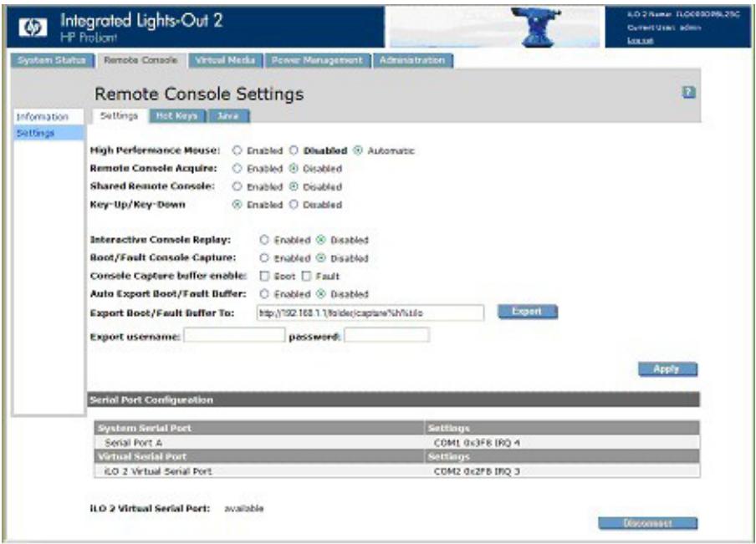Screen dimensions: 756x544
Task: Disable Remote Console Acquire
Action: (294, 168)
